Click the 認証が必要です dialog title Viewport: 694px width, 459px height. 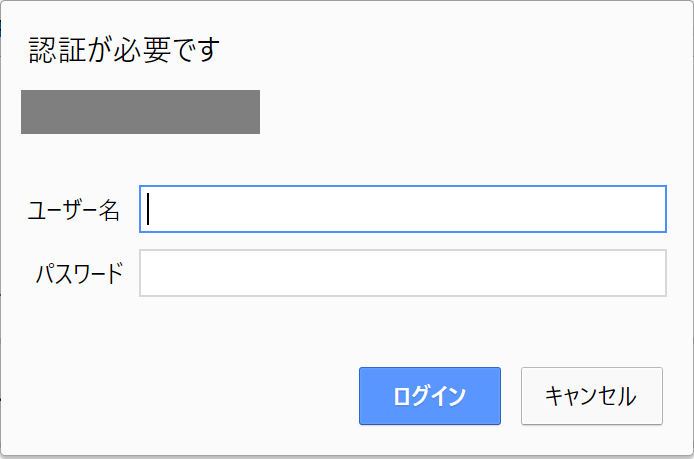point(124,49)
